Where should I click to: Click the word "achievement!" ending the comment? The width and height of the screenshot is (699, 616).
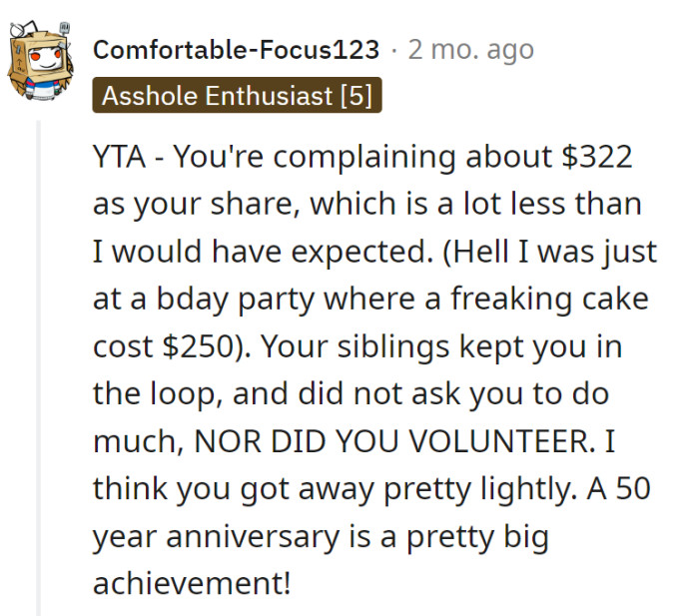click(x=192, y=581)
